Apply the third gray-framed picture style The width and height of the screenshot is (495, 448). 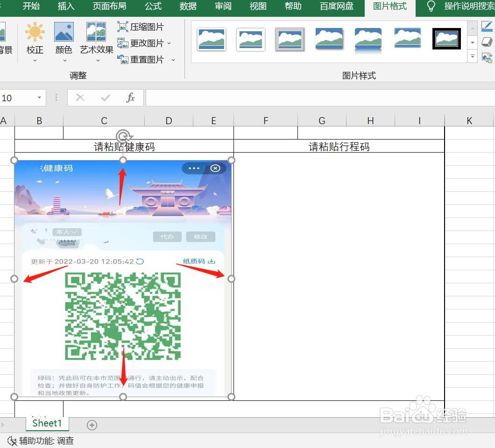(290, 40)
